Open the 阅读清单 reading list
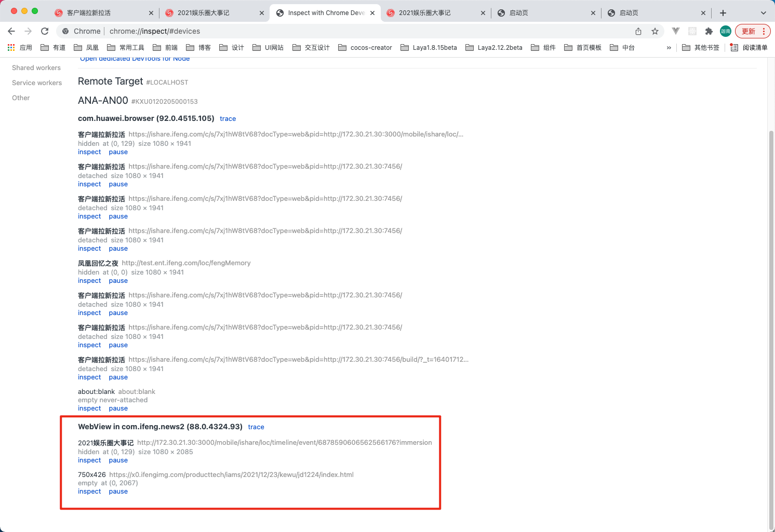The width and height of the screenshot is (775, 532). [x=749, y=47]
